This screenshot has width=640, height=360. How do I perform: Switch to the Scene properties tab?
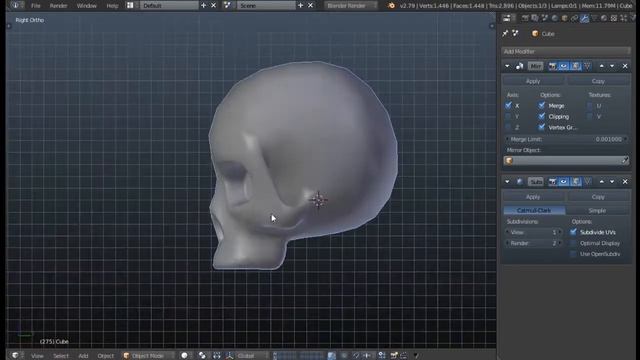(x=544, y=18)
